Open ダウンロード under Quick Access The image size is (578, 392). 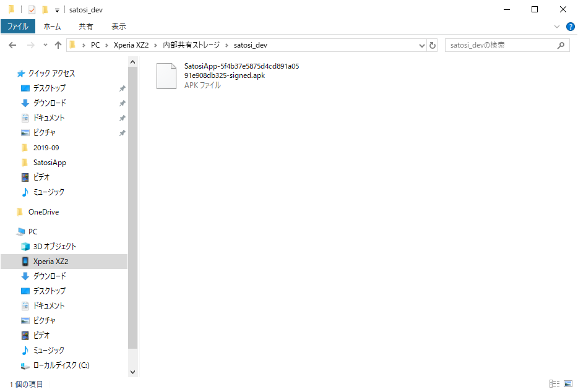pos(50,103)
